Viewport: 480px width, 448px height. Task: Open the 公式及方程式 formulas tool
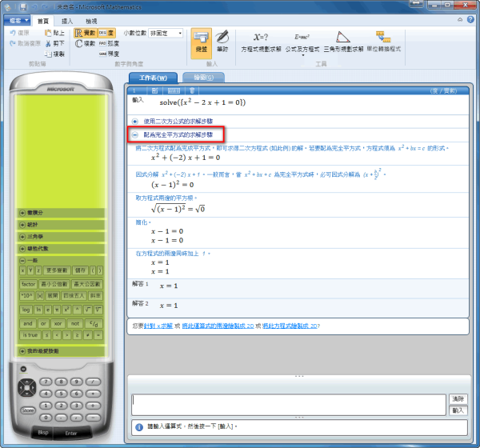coord(302,42)
